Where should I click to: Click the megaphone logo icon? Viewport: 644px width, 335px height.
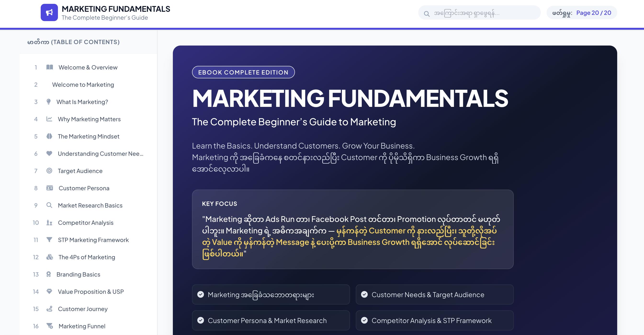(x=49, y=12)
